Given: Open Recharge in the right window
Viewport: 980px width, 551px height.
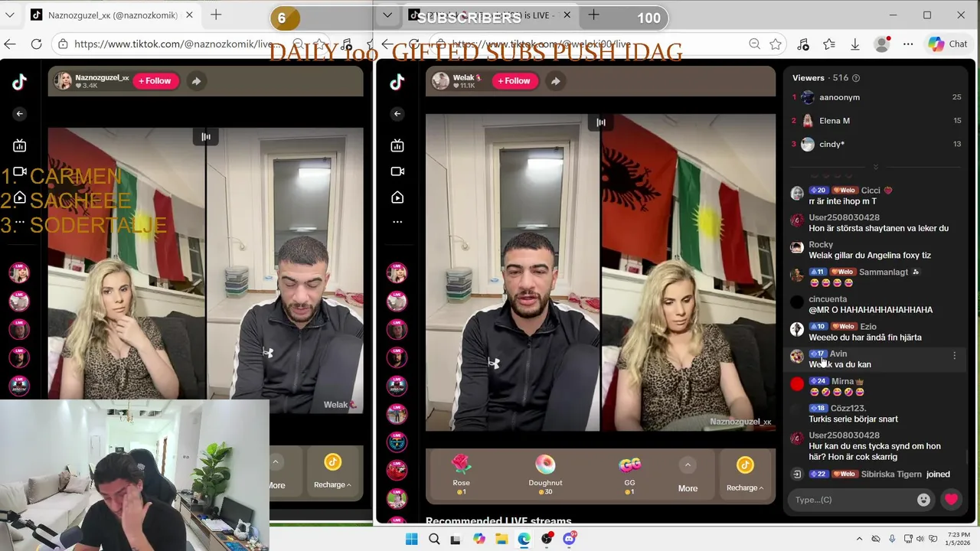Looking at the screenshot, I should 745,473.
